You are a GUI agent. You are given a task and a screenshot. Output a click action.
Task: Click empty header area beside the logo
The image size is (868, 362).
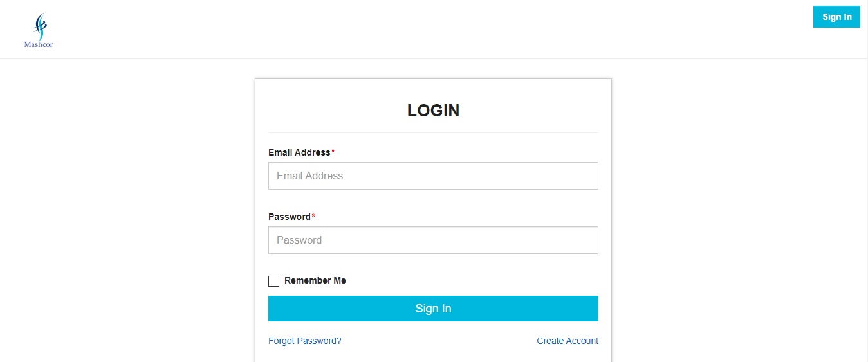pyautogui.click(x=386, y=29)
